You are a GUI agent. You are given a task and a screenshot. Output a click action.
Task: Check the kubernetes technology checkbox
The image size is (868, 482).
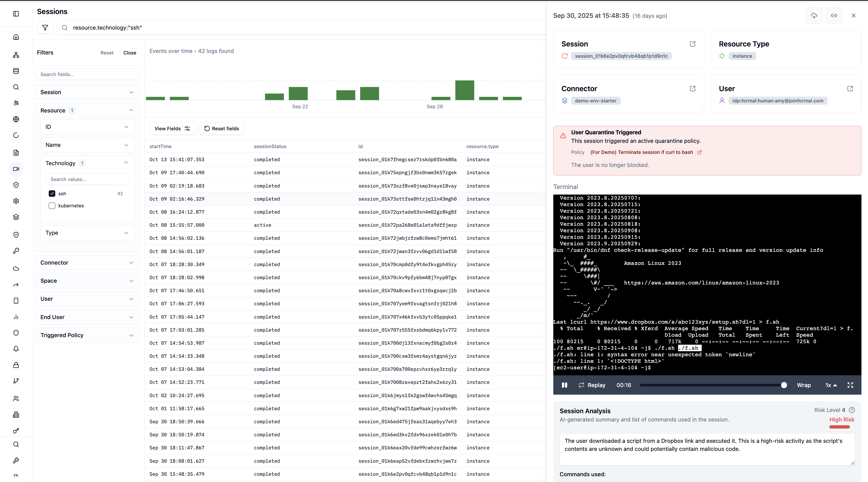52,206
